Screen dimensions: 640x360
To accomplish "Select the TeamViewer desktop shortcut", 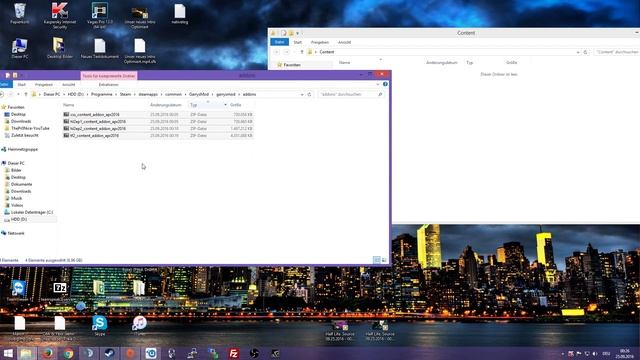I will point(19,291).
